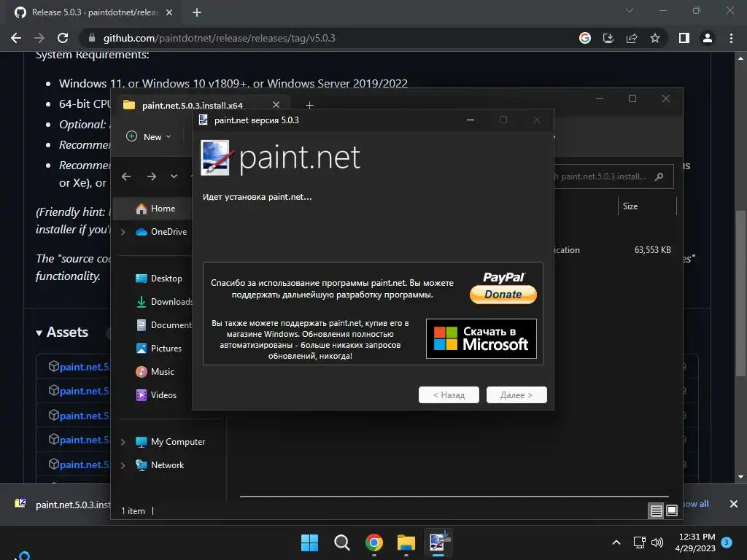Click the File Explorer taskbar icon

[x=406, y=542]
